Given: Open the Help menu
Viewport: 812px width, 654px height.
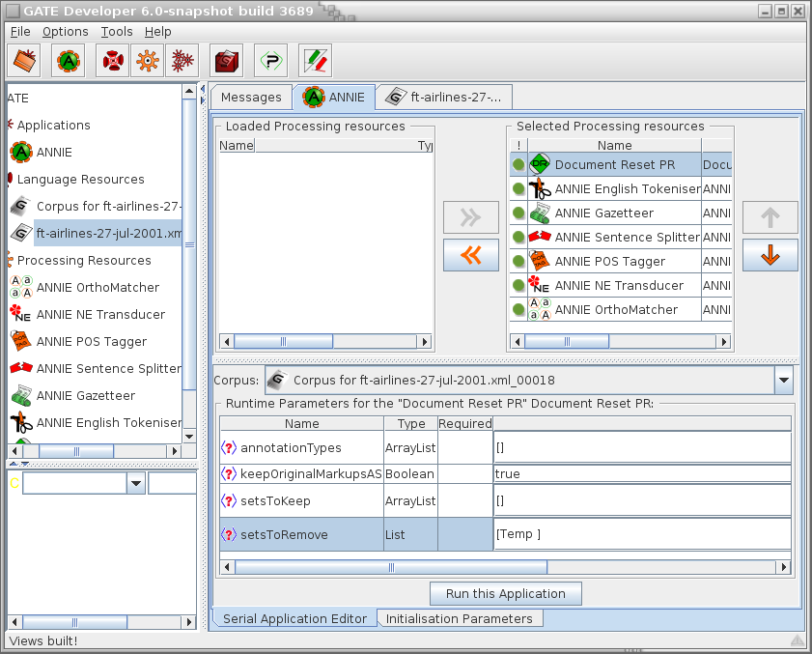Looking at the screenshot, I should coord(158,32).
